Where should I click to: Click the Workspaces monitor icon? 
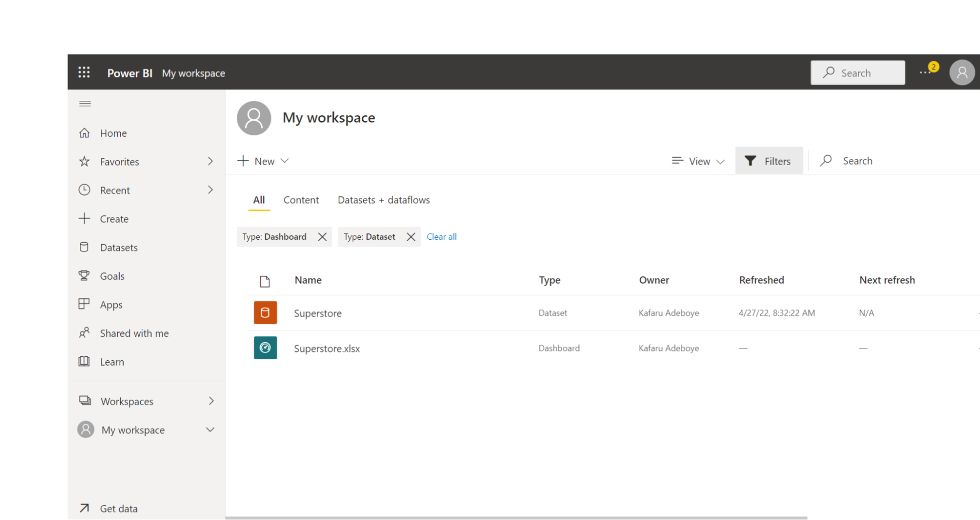tap(85, 400)
